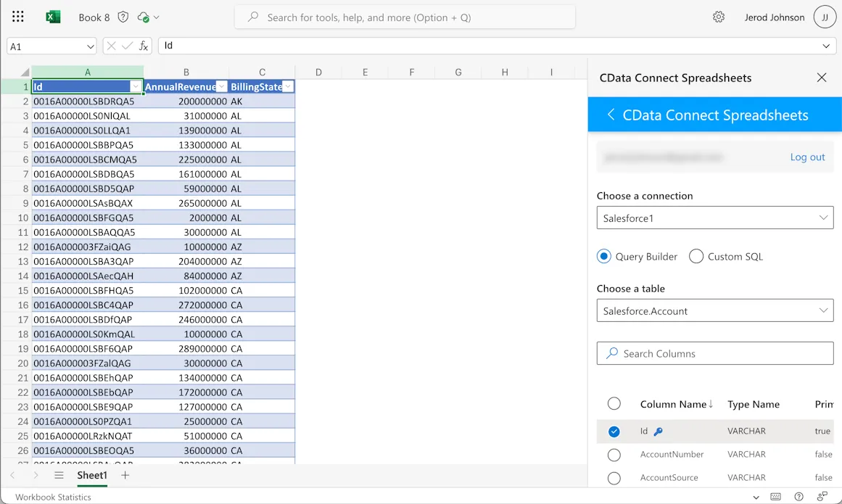Click the Log out link
This screenshot has width=842, height=504.
(x=807, y=157)
